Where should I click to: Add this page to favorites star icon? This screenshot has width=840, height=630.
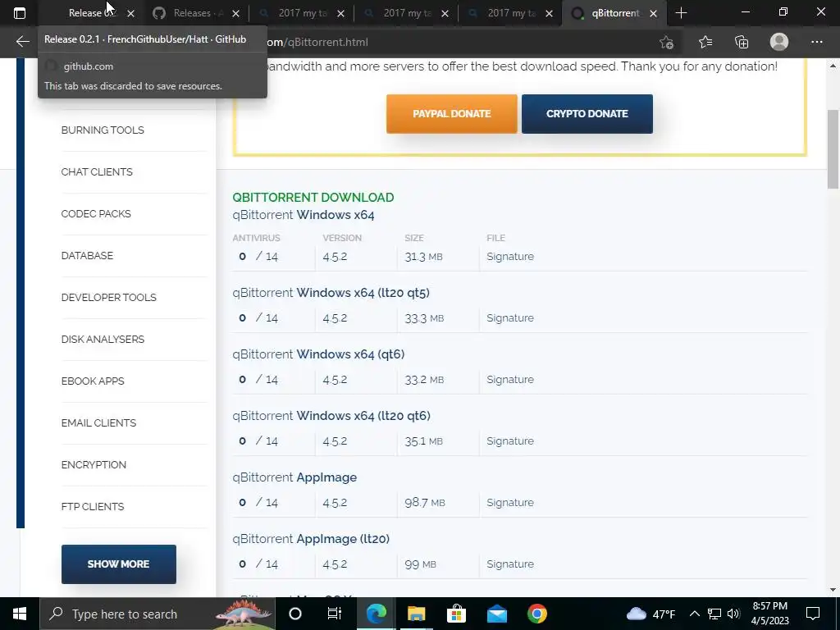pos(666,42)
